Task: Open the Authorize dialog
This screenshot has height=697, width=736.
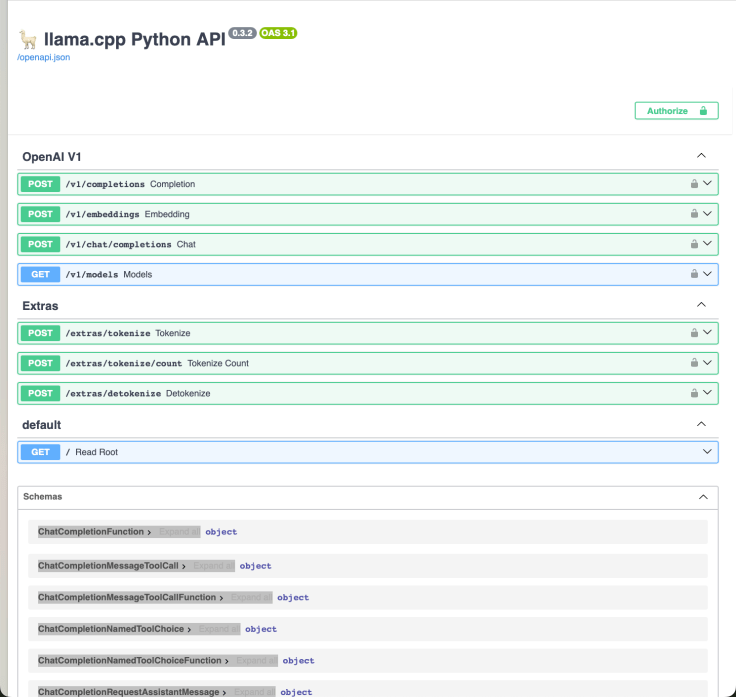Action: 676,111
